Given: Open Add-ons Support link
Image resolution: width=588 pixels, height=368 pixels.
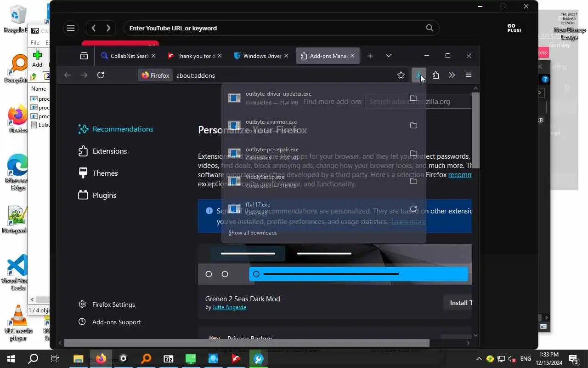Looking at the screenshot, I should tap(110, 322).
